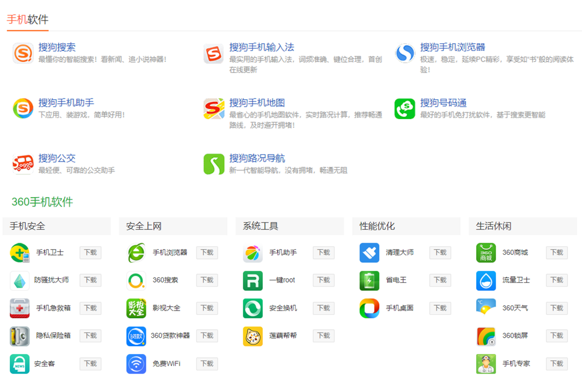
Task: Open the 搜狗搜索 title link
Action: point(57,47)
